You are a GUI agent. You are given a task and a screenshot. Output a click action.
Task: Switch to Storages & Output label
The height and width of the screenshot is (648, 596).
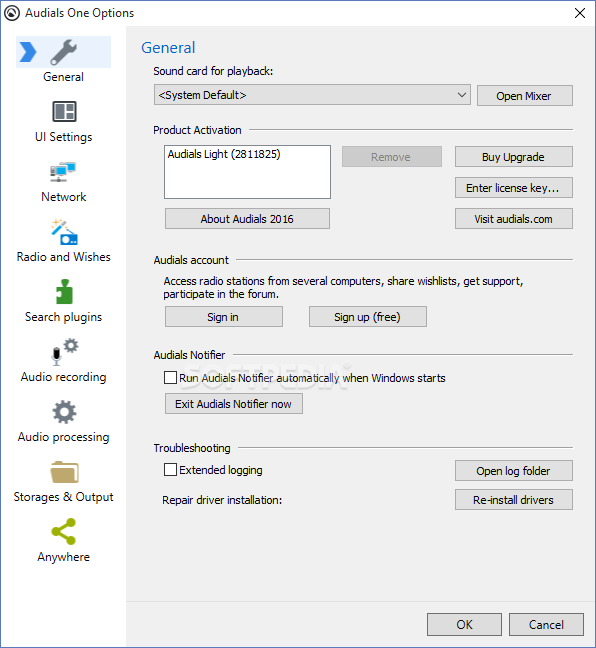[x=63, y=497]
